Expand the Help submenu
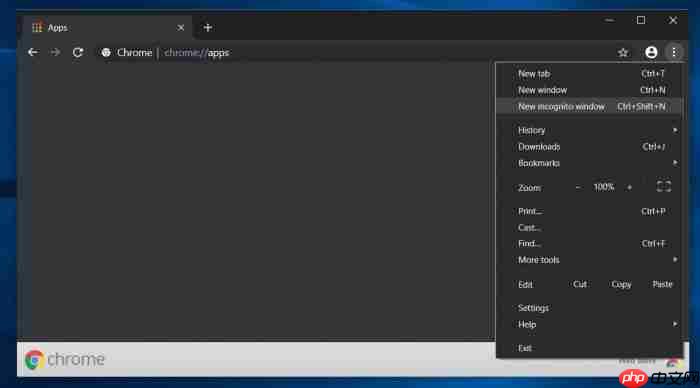Screen dimensions: 700x388 [589, 325]
